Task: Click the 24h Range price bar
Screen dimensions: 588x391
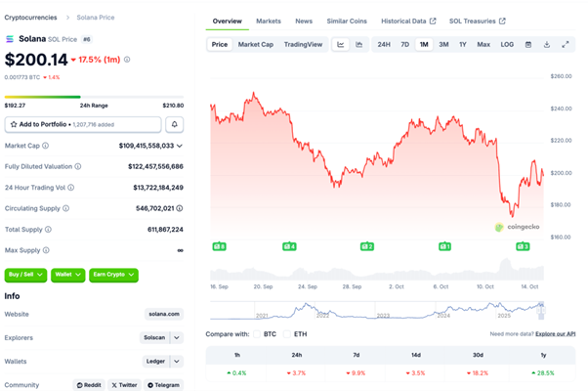Action: point(94,96)
